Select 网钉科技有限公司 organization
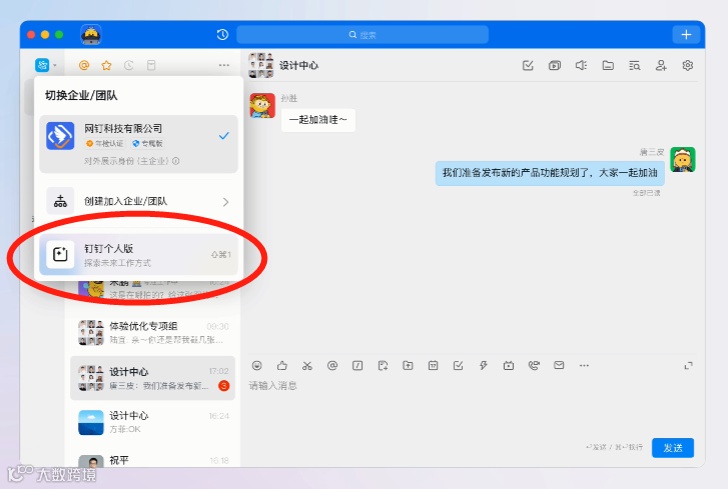Viewport: 728px width, 489px height. pos(138,144)
